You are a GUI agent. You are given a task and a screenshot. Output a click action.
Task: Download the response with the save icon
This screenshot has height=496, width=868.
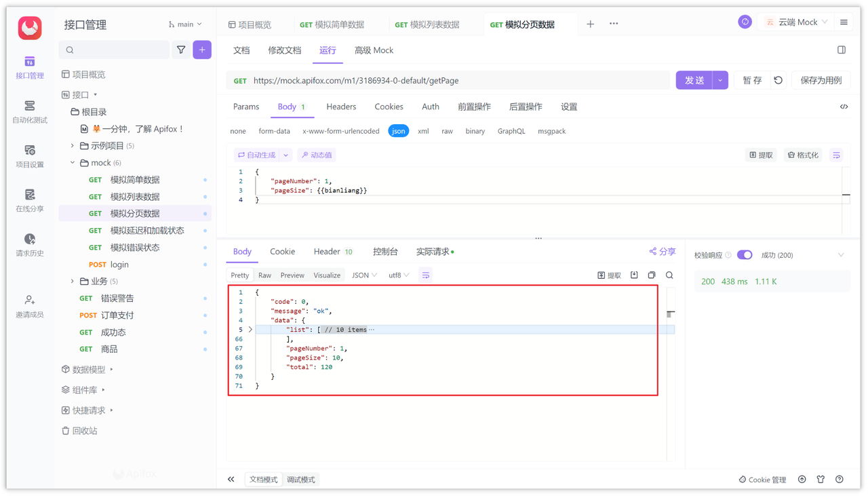pos(633,275)
